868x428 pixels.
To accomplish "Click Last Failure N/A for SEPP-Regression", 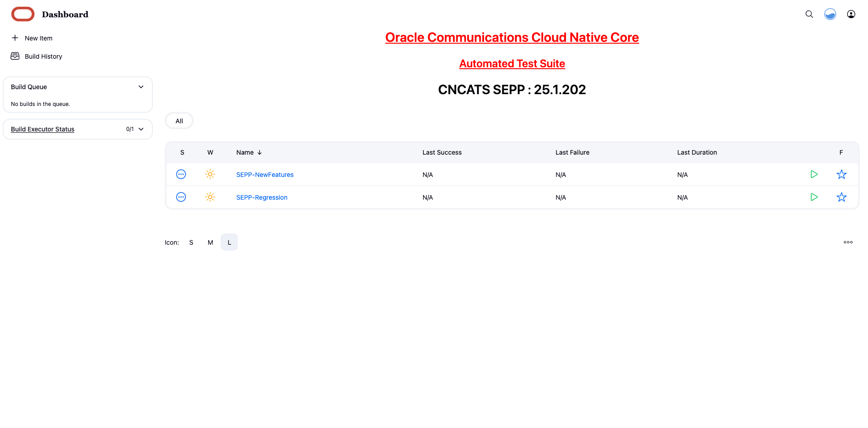I will click(x=560, y=197).
